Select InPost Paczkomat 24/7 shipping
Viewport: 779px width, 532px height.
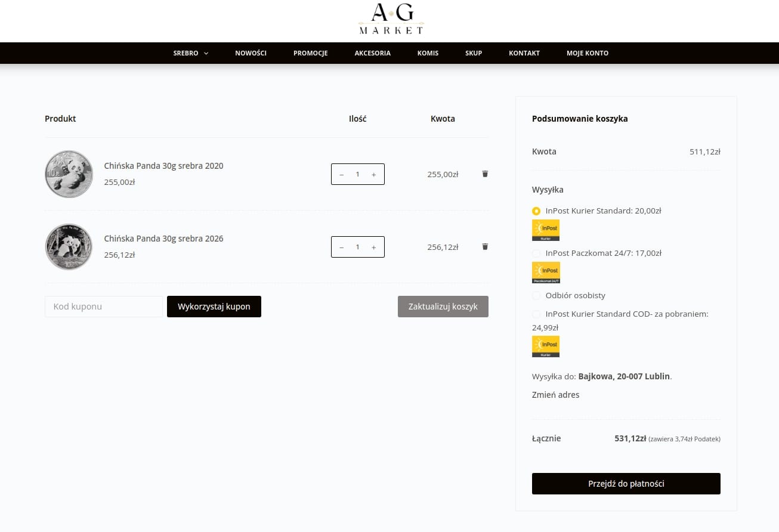click(536, 253)
